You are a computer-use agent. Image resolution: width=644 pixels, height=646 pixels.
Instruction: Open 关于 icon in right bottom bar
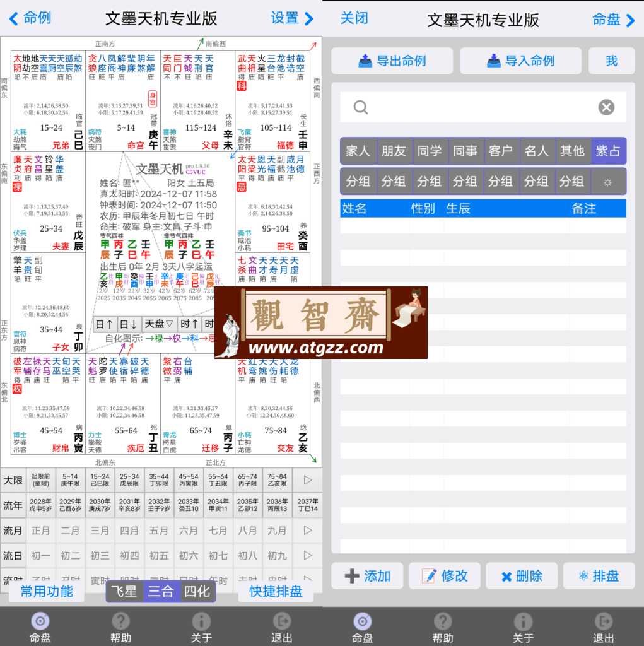(x=524, y=628)
